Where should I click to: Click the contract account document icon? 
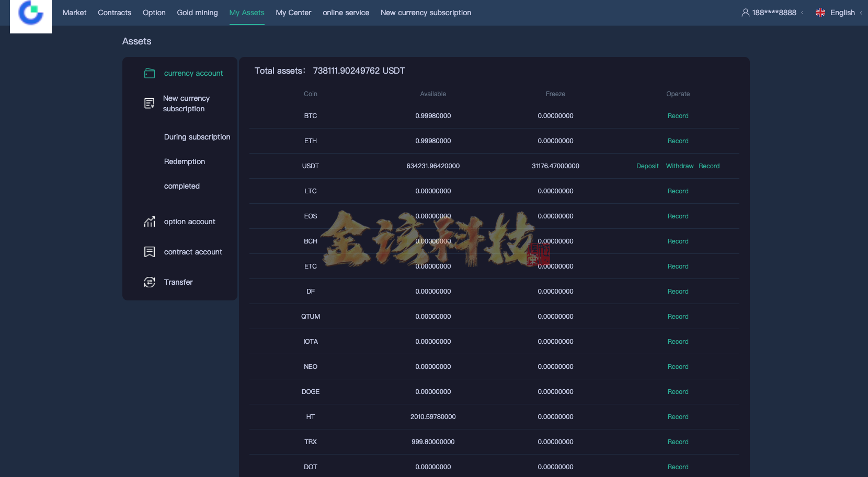(150, 252)
